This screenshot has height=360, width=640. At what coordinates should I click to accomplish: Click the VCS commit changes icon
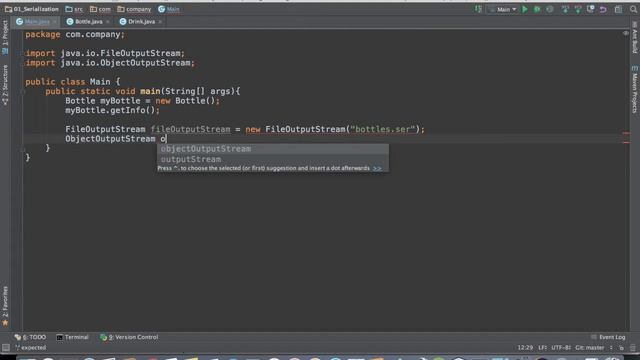pos(578,9)
